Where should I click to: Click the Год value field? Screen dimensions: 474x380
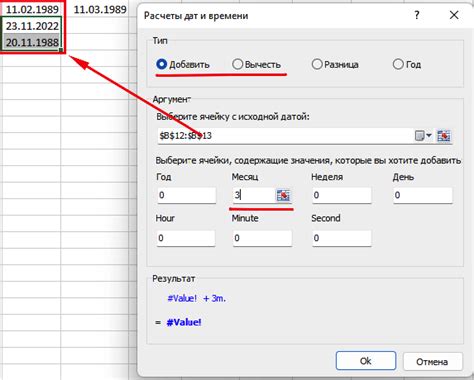point(187,195)
